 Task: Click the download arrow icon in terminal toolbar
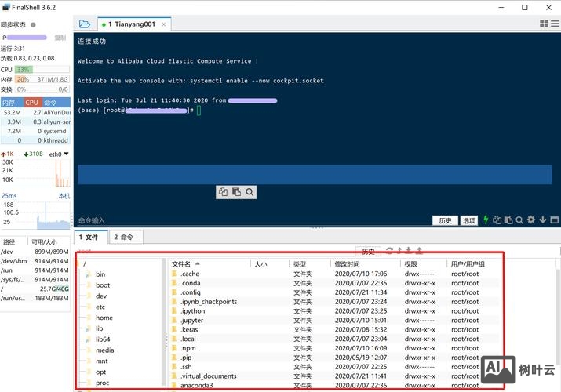pos(542,220)
